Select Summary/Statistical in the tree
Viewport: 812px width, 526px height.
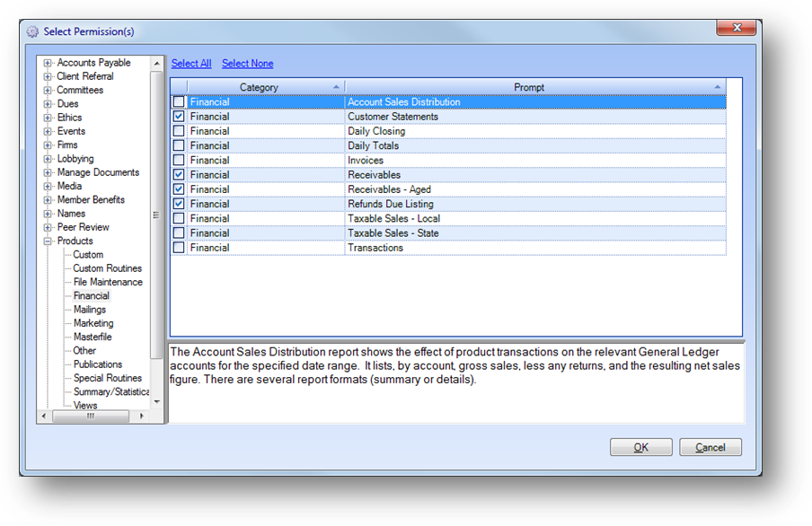pyautogui.click(x=110, y=392)
